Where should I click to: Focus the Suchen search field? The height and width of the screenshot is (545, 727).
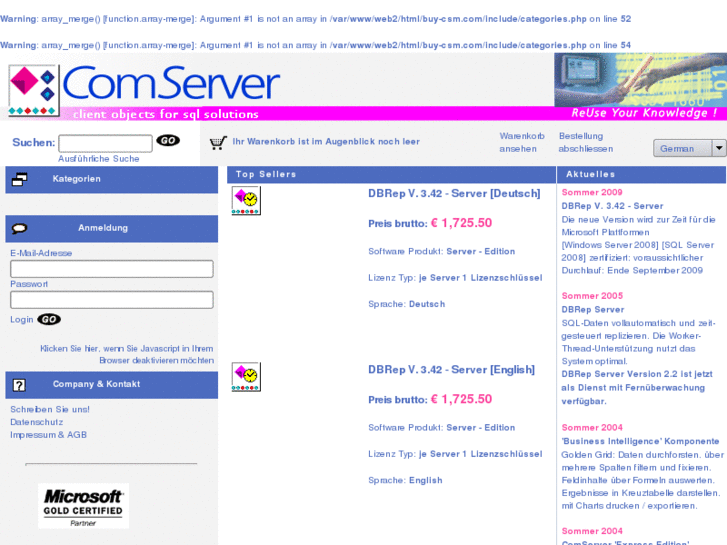pyautogui.click(x=105, y=143)
